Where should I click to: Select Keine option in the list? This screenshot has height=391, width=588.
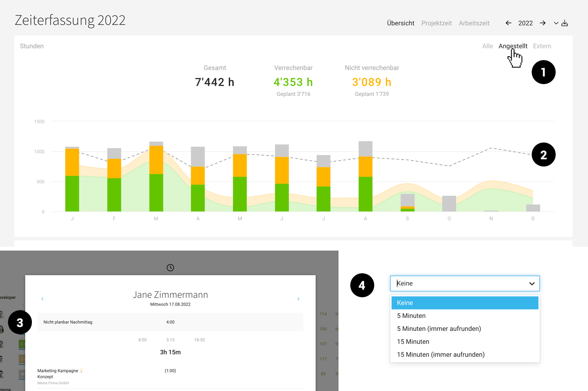[x=465, y=303]
